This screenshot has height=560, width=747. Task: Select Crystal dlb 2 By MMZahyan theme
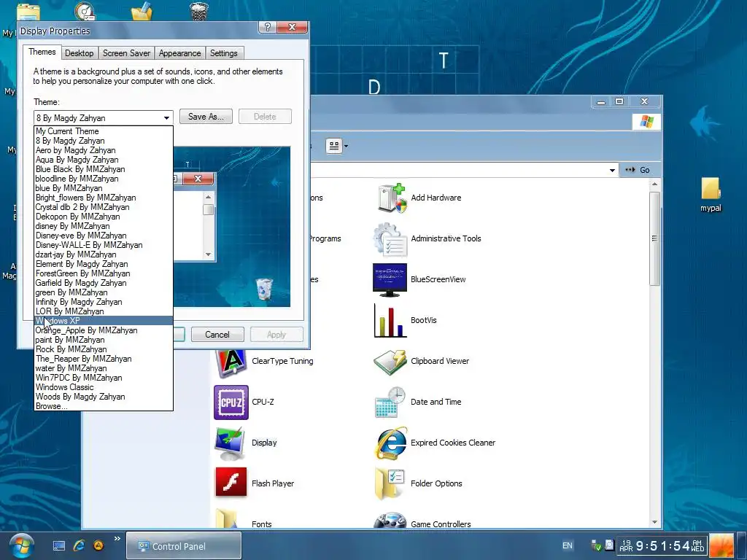click(104, 207)
